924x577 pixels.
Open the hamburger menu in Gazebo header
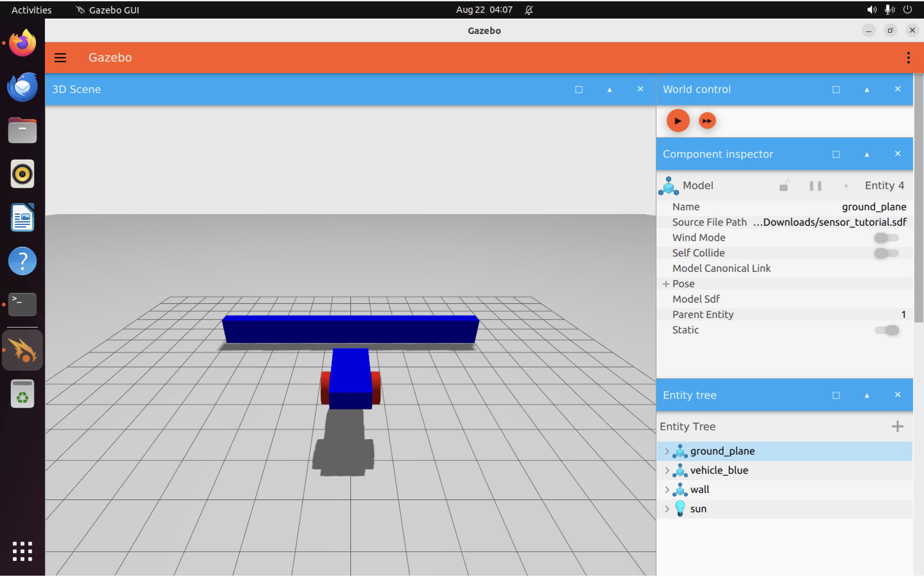60,58
